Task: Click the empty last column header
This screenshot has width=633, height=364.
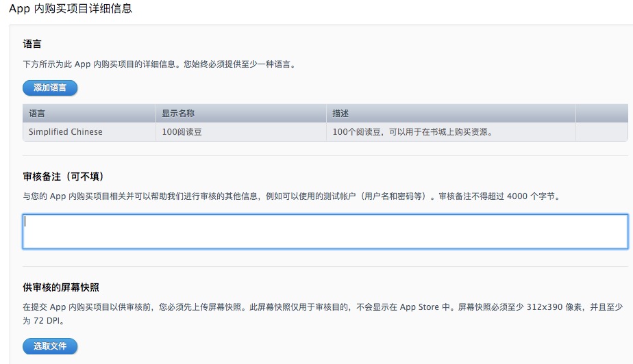Action: 601,113
